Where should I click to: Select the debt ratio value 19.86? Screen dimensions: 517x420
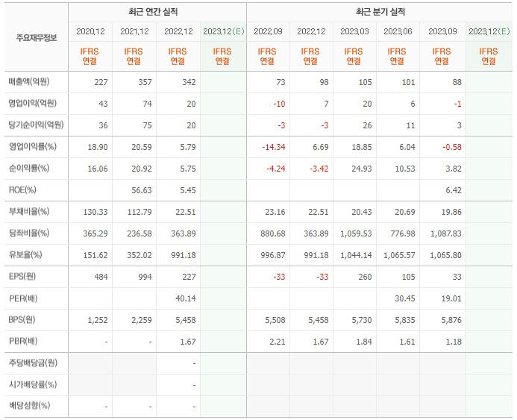451,212
